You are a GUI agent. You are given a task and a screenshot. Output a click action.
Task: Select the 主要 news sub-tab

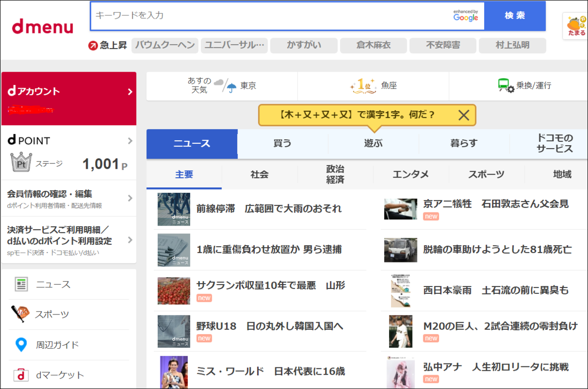pyautogui.click(x=184, y=174)
